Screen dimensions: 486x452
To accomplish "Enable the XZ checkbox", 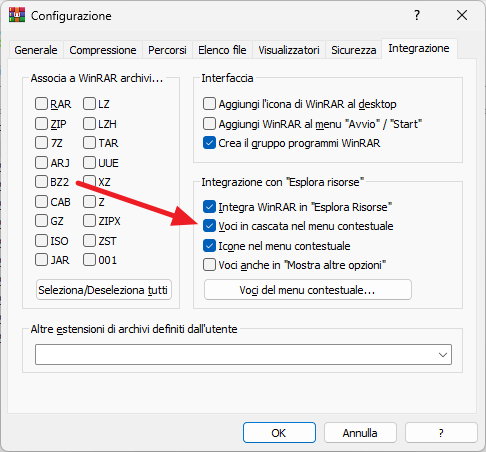I will [x=89, y=182].
